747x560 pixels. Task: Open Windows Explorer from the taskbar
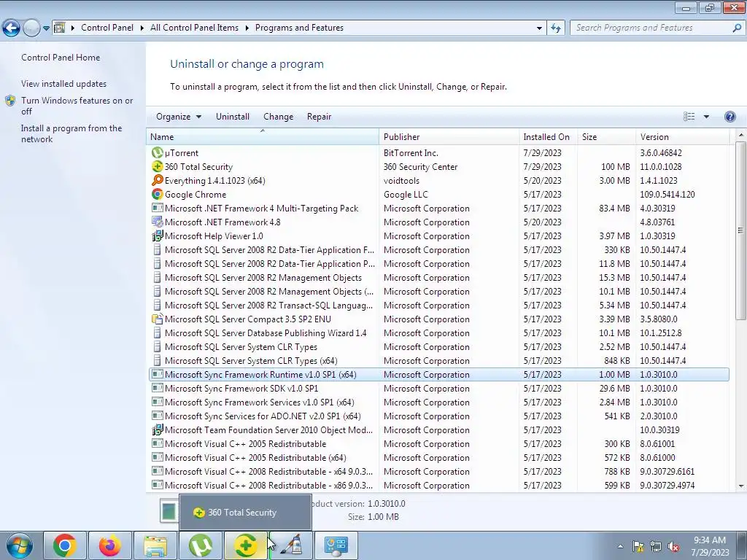pos(155,545)
